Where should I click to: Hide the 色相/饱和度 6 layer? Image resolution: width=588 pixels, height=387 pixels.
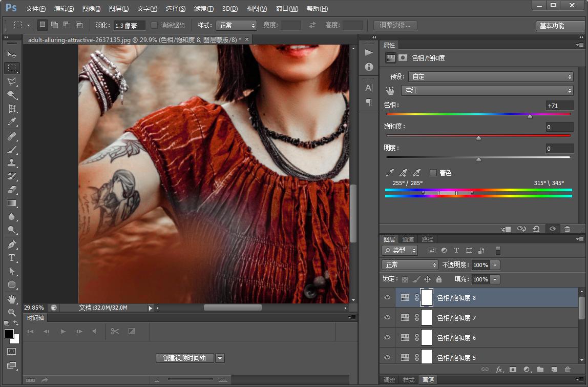coord(387,338)
